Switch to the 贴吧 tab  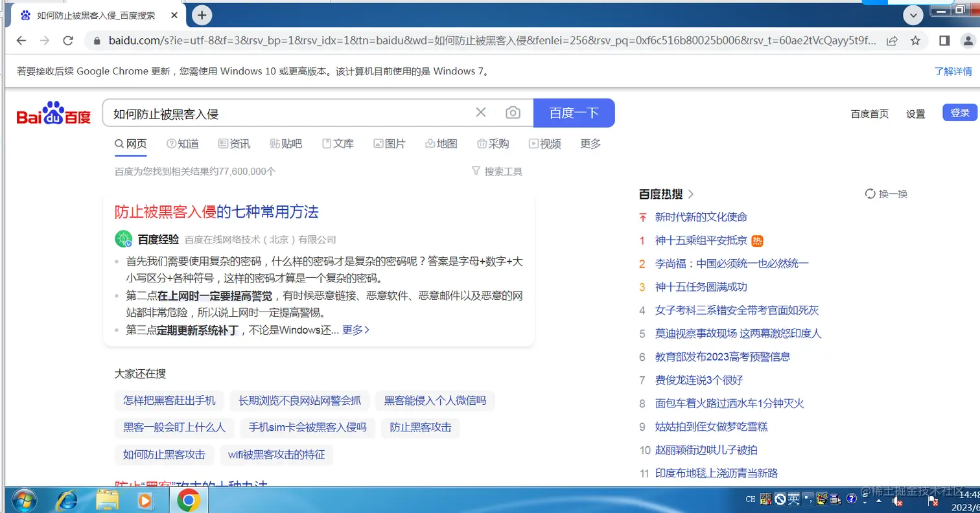pos(286,144)
